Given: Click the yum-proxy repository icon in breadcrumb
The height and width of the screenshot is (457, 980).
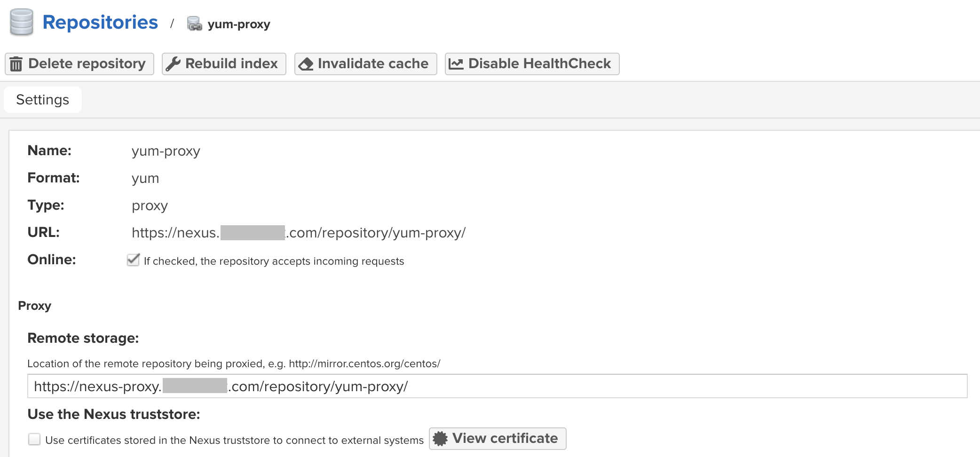Looking at the screenshot, I should [x=194, y=24].
